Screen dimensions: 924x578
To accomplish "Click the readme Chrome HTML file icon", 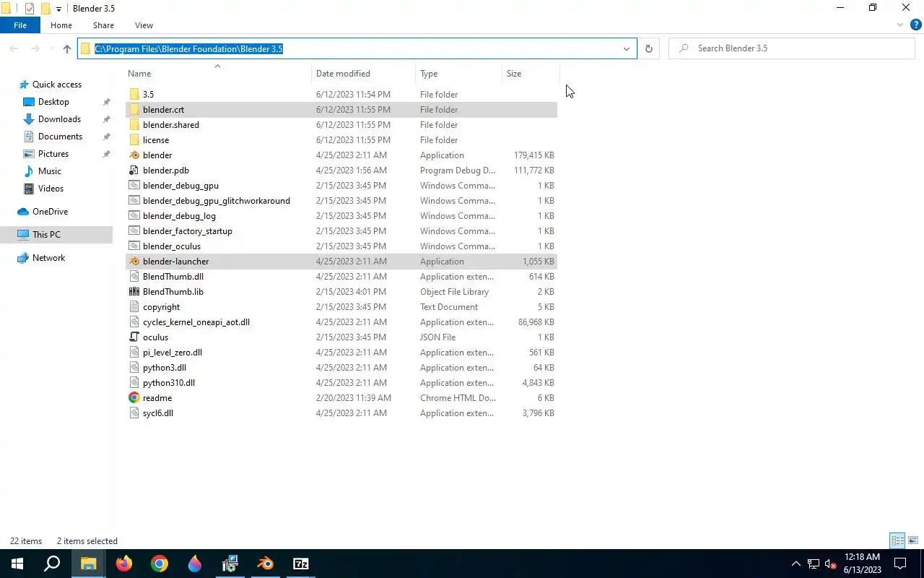I will pyautogui.click(x=134, y=398).
